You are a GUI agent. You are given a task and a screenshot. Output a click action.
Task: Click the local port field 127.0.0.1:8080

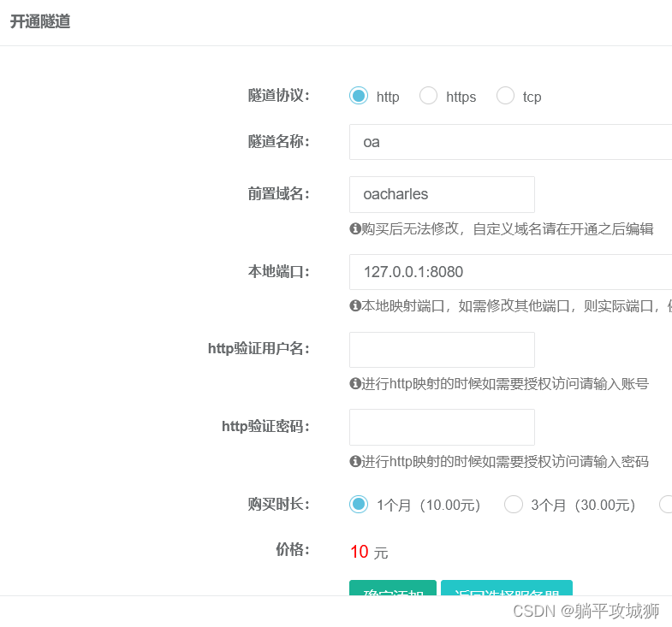[x=510, y=272]
